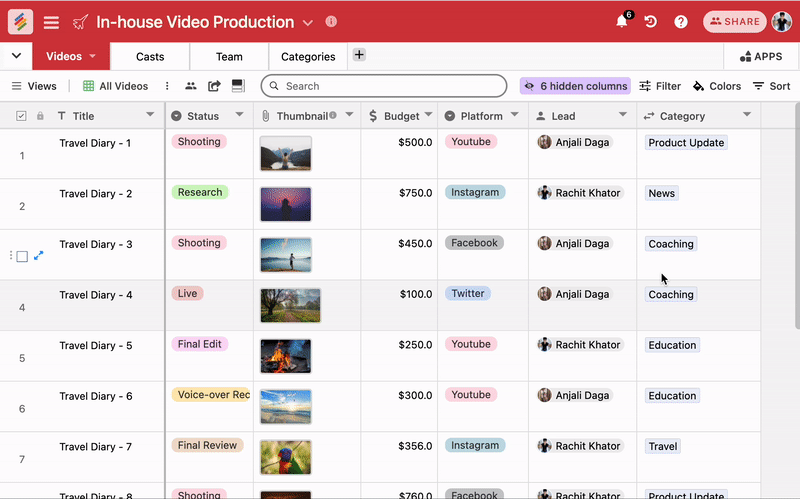Open the Videos tab dropdown arrow
This screenshot has height=499, width=800.
[92, 56]
